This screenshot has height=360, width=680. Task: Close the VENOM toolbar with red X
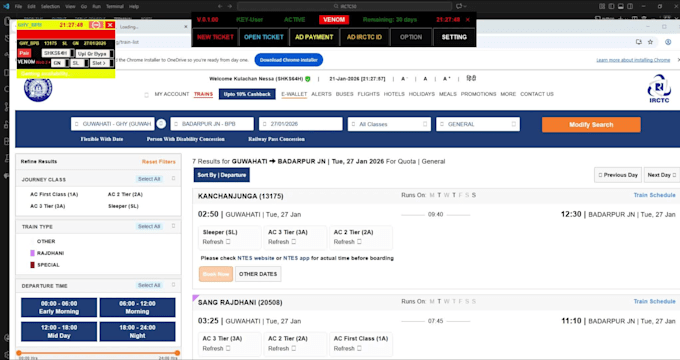point(468,20)
